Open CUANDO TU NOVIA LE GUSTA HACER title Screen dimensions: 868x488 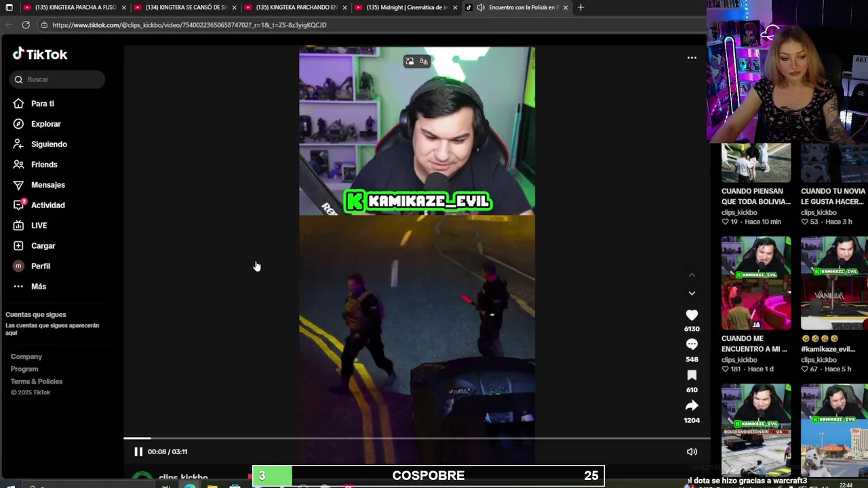pyautogui.click(x=834, y=197)
